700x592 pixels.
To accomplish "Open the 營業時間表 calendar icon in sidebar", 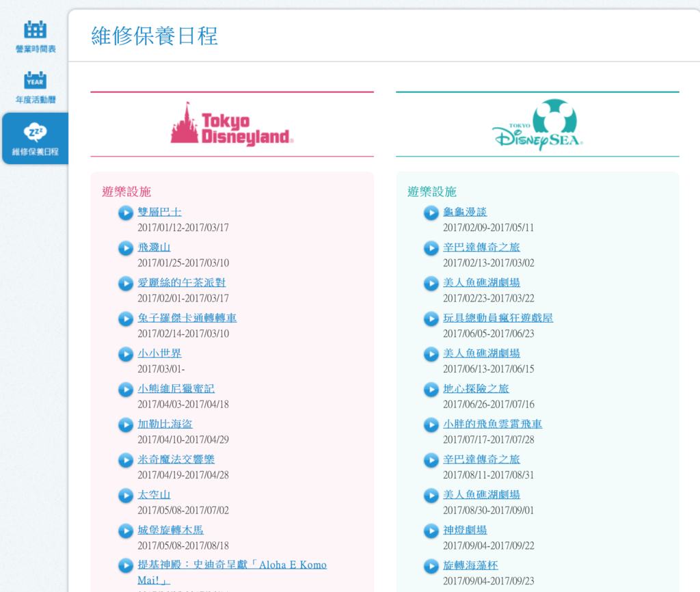I will pos(36,30).
